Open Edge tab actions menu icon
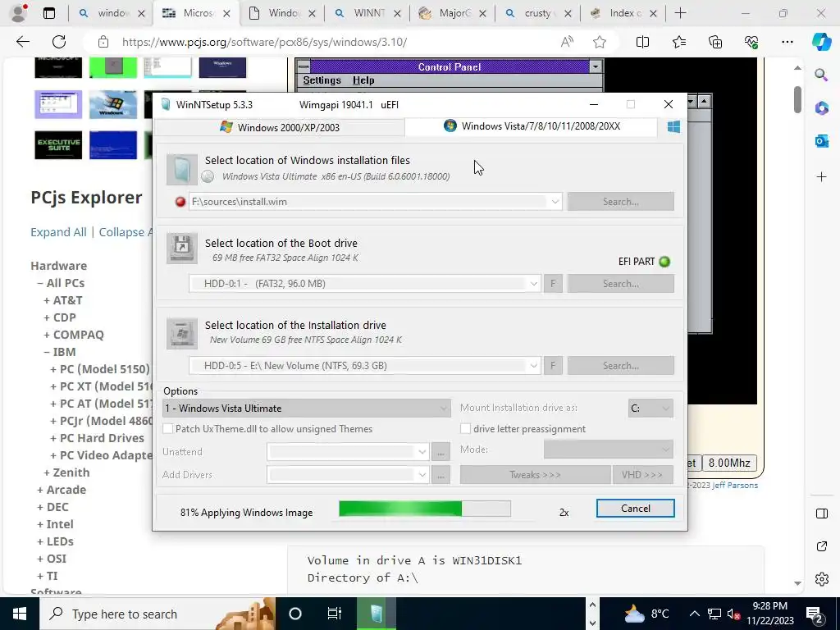840x630 pixels. (x=49, y=13)
